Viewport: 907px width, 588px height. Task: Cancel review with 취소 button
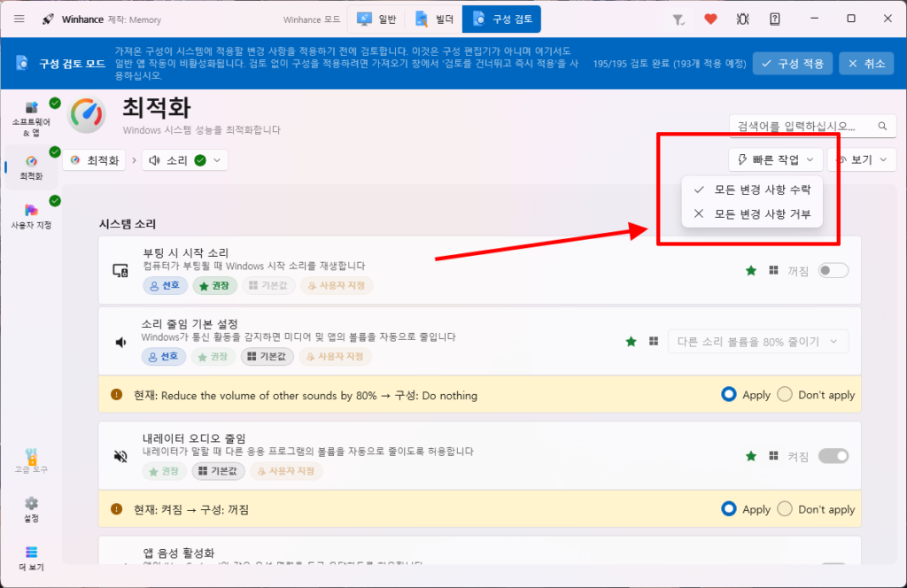(x=866, y=64)
